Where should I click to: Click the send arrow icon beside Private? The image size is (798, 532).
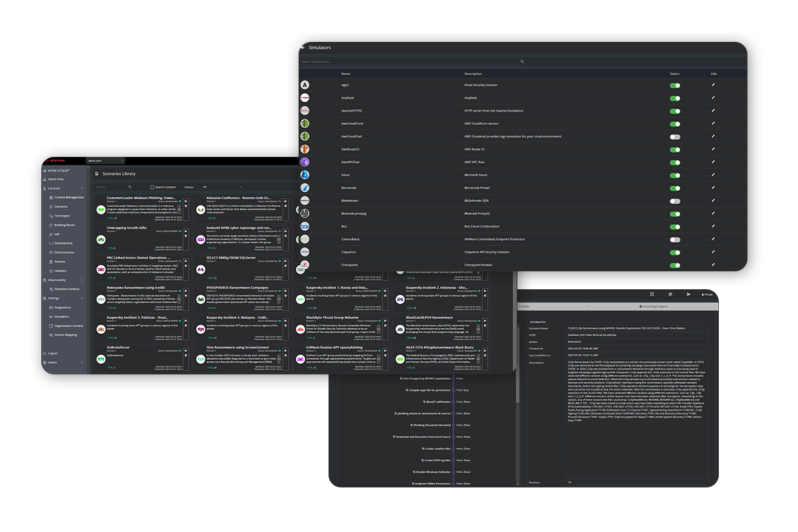point(688,294)
